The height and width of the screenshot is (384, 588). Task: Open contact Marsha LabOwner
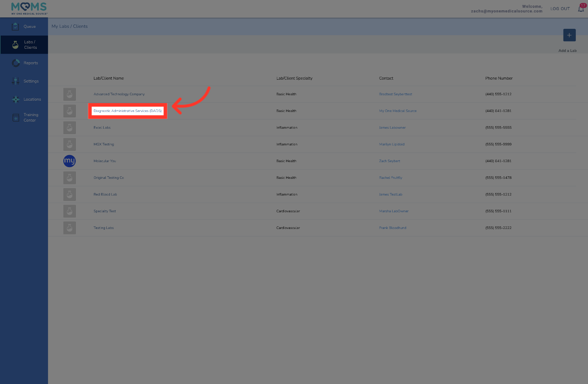(394, 211)
